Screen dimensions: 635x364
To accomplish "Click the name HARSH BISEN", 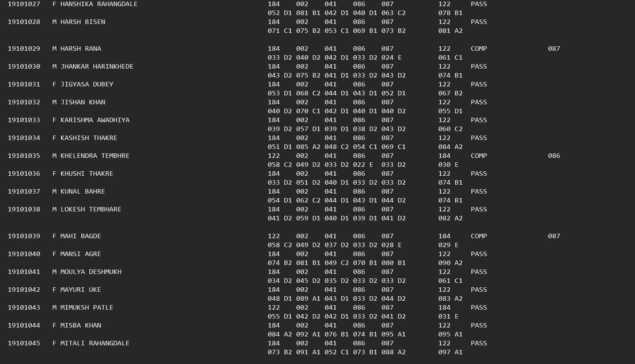I will [83, 22].
